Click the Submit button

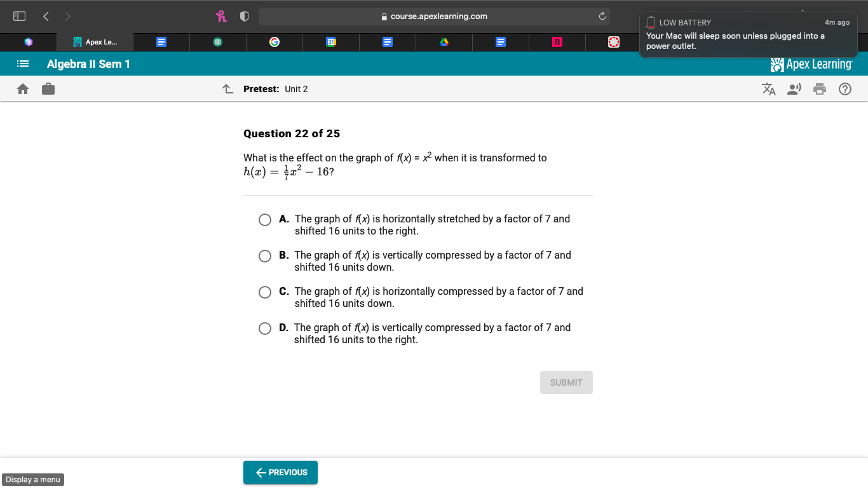(566, 383)
